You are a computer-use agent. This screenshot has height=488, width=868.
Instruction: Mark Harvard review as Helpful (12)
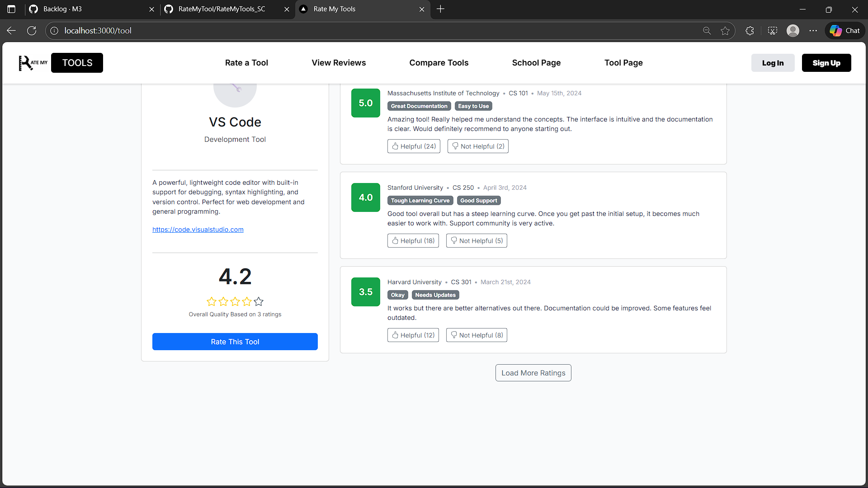point(413,335)
